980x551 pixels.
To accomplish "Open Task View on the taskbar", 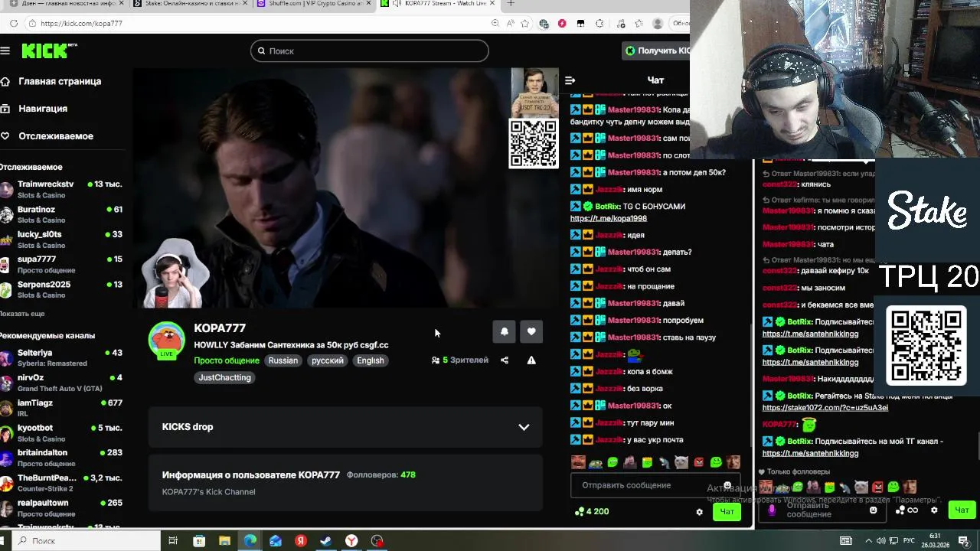I will (173, 541).
